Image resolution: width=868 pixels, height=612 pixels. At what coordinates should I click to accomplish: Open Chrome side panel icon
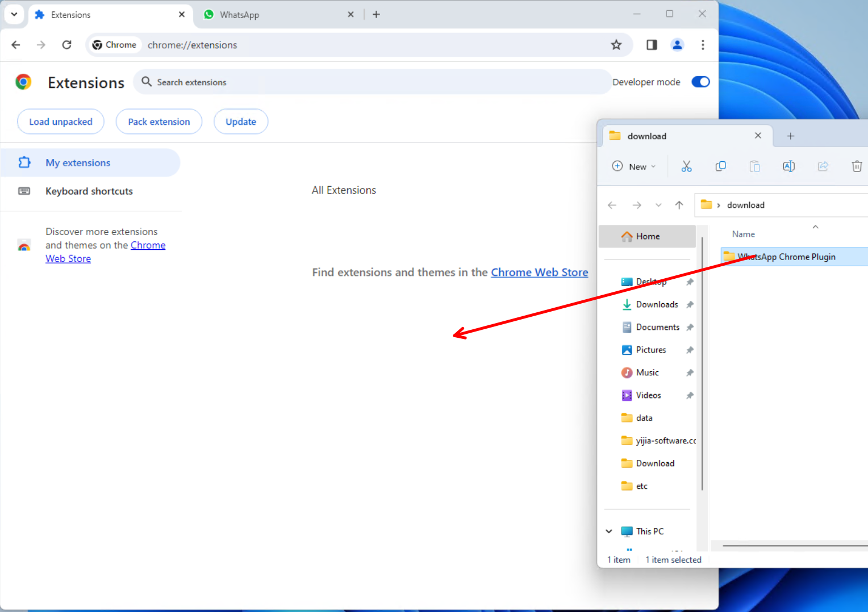pyautogui.click(x=652, y=45)
